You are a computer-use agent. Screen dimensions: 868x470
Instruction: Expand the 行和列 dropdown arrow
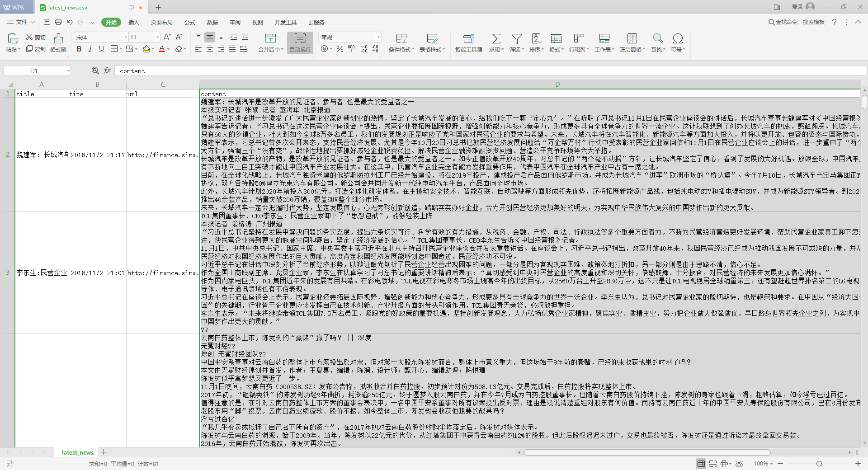(588, 49)
